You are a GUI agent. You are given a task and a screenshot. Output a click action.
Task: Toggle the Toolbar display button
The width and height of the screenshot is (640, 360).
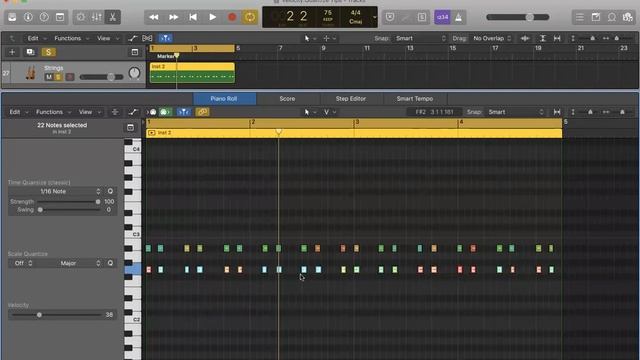[60, 17]
